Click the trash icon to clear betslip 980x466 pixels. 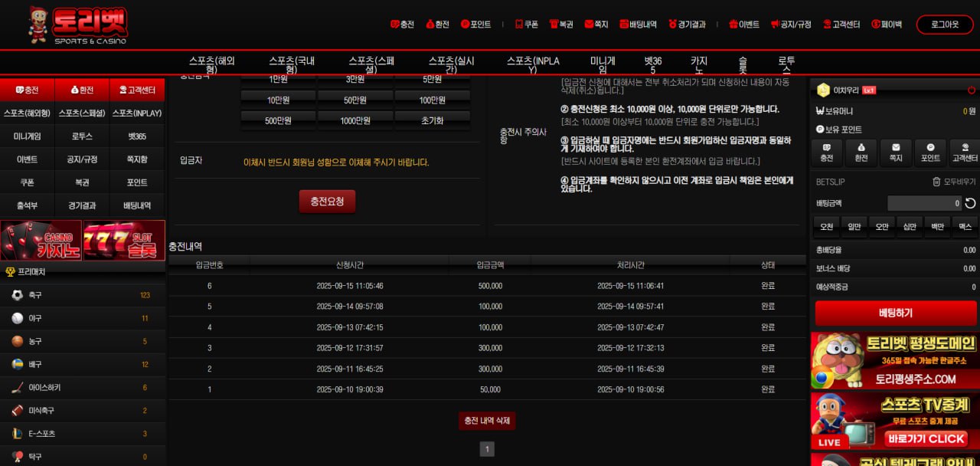pos(936,182)
